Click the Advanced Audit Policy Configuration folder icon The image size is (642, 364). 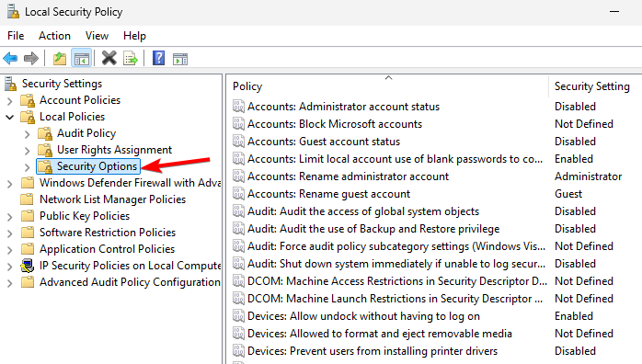27,282
